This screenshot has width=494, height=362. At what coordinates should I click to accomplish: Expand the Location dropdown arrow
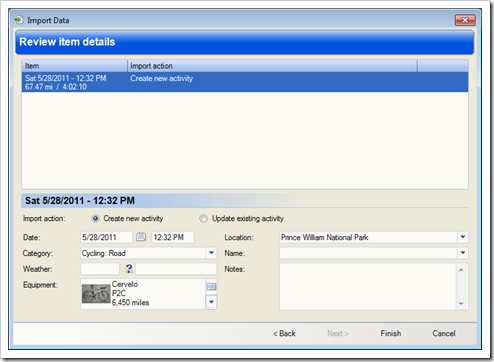point(463,237)
